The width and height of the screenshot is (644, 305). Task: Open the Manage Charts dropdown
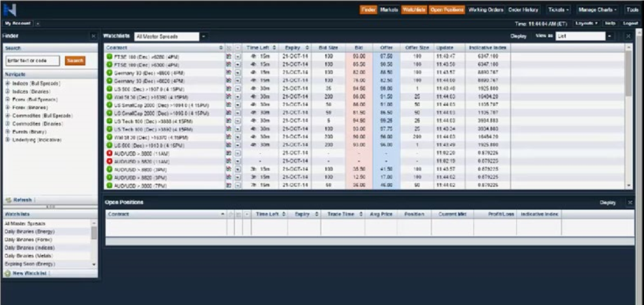598,9
